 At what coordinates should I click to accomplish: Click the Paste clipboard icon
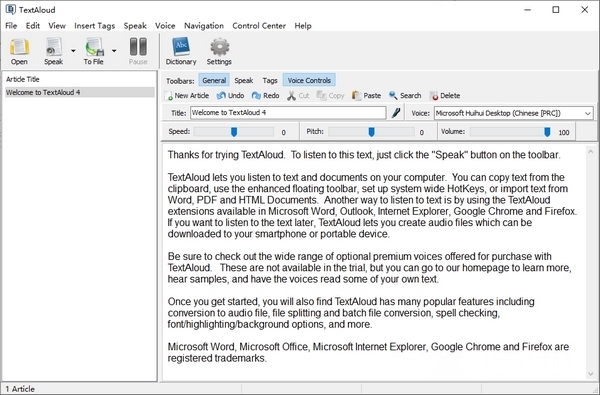pos(356,96)
